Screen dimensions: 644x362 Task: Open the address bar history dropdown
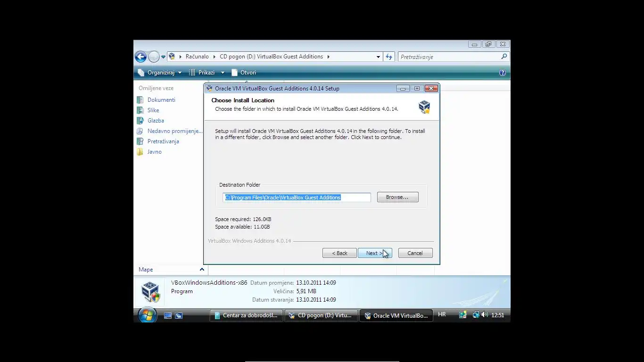378,57
